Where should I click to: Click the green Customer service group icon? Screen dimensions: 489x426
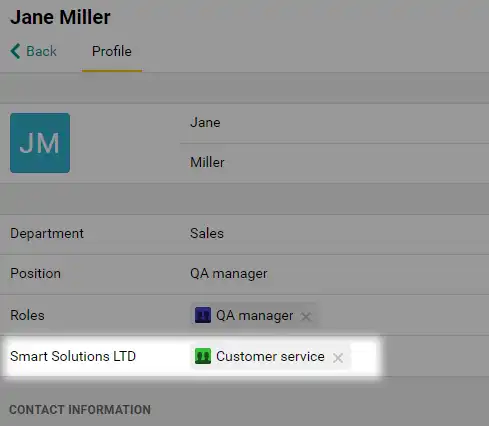203,356
